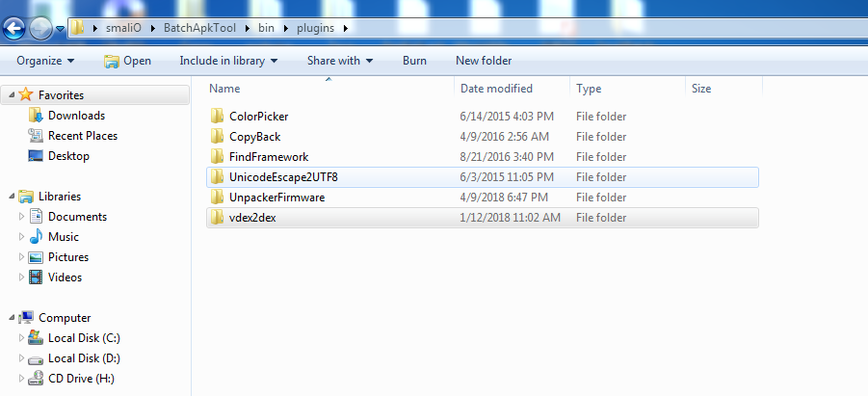Click the Open toolbar button
868x396 pixels.
point(127,61)
